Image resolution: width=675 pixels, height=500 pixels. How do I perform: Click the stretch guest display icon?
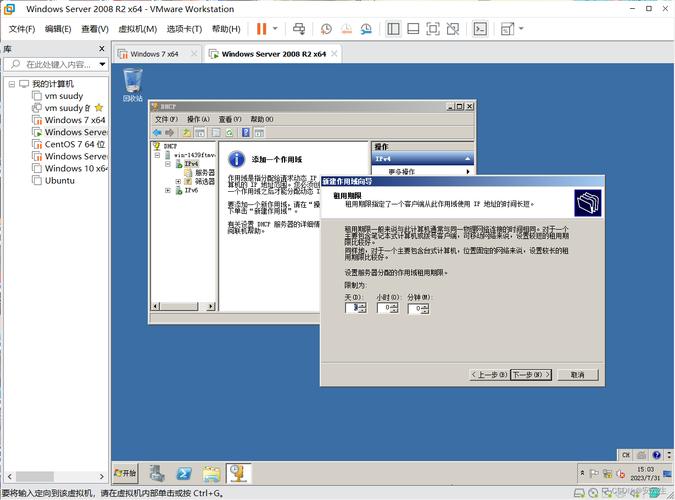[x=507, y=29]
